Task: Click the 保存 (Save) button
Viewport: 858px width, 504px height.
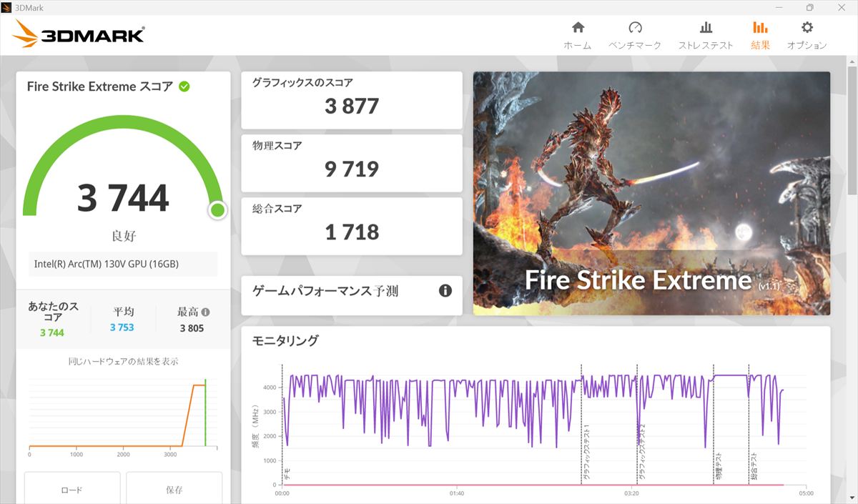Action: click(x=174, y=489)
